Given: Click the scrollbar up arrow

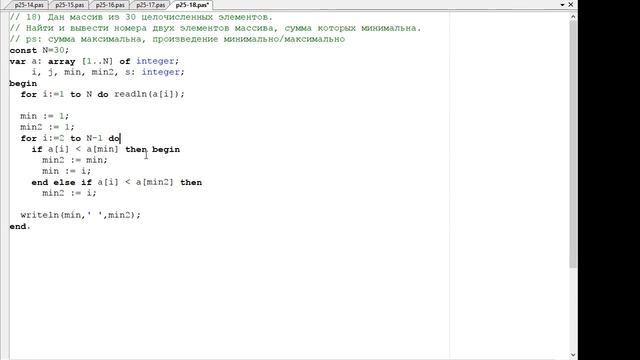Looking at the screenshot, I should click(x=573, y=17).
